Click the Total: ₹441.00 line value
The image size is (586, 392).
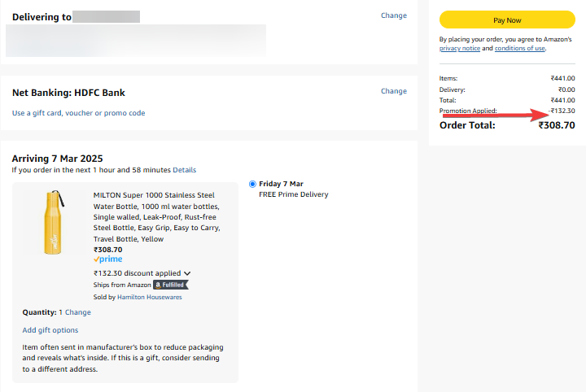[x=563, y=100]
